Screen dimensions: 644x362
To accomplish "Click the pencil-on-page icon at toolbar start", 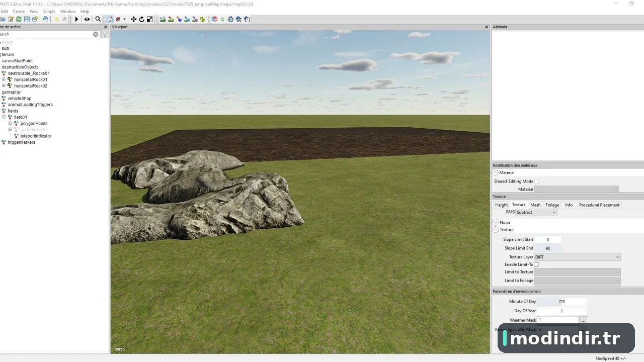I will coord(11,19).
